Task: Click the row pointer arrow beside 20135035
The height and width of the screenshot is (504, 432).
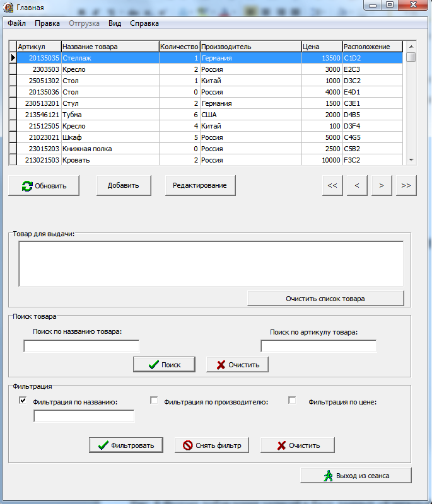Action: 13,58
